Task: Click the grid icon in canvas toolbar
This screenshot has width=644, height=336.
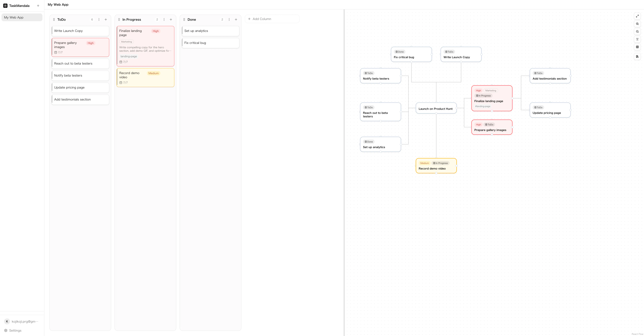Action: click(637, 47)
